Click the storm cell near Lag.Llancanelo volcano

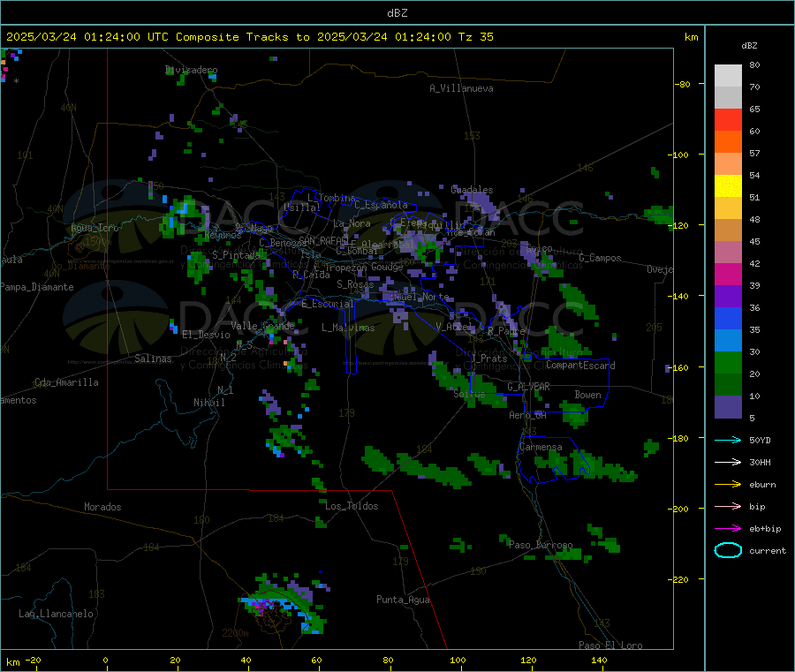[284, 603]
